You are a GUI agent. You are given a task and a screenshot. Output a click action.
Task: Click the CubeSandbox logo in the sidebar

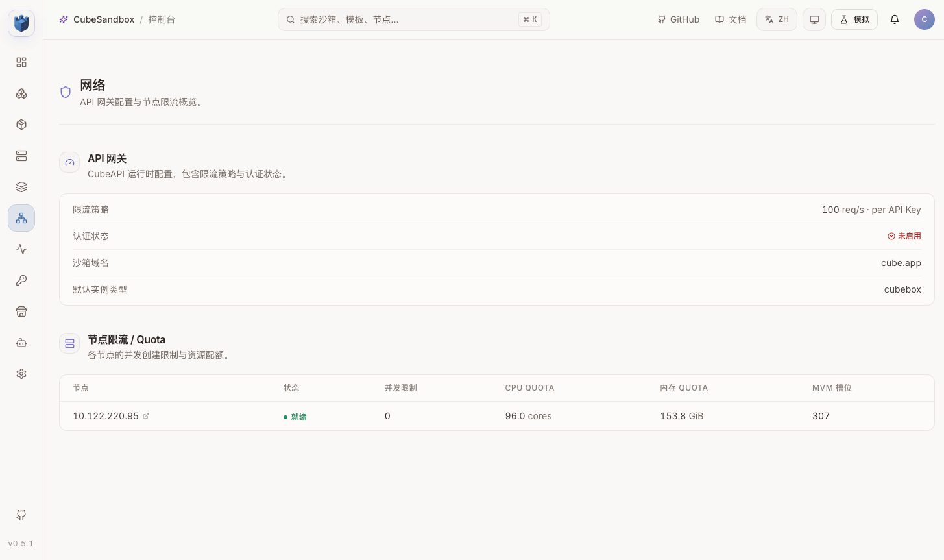[x=21, y=23]
